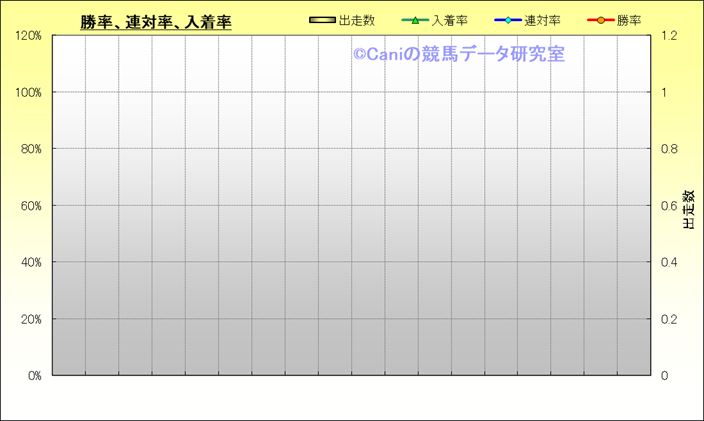Click the green triangle 入着率 legend marker

point(414,20)
